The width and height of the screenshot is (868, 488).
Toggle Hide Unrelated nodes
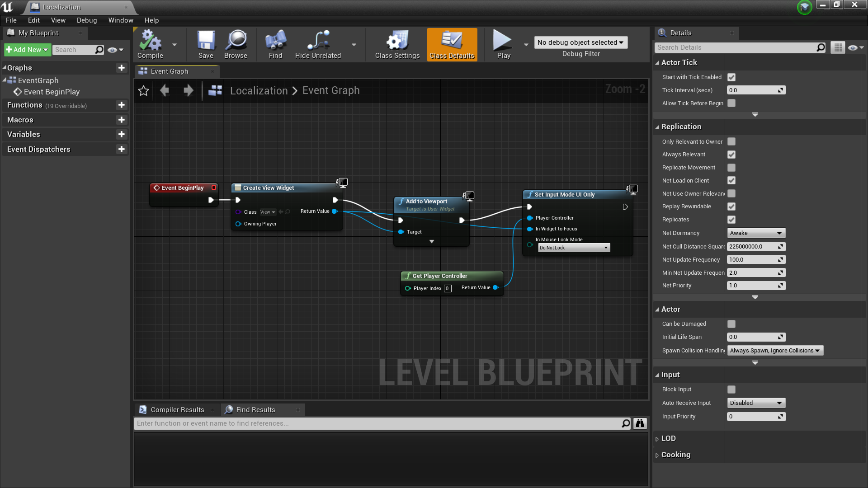(x=318, y=44)
